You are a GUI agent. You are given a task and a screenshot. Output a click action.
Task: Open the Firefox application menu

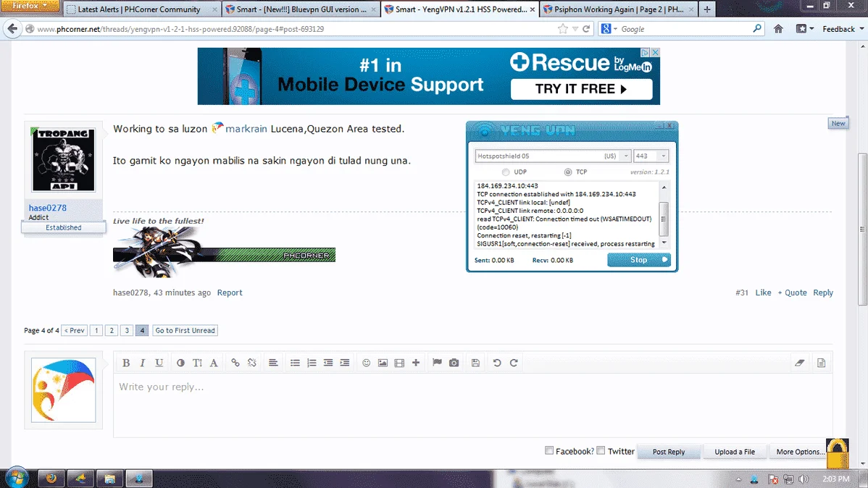click(x=29, y=6)
